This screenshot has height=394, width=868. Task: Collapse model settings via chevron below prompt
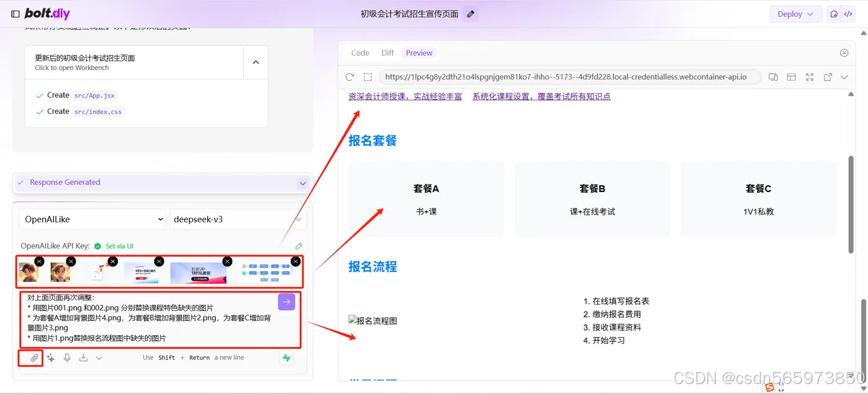pos(99,357)
